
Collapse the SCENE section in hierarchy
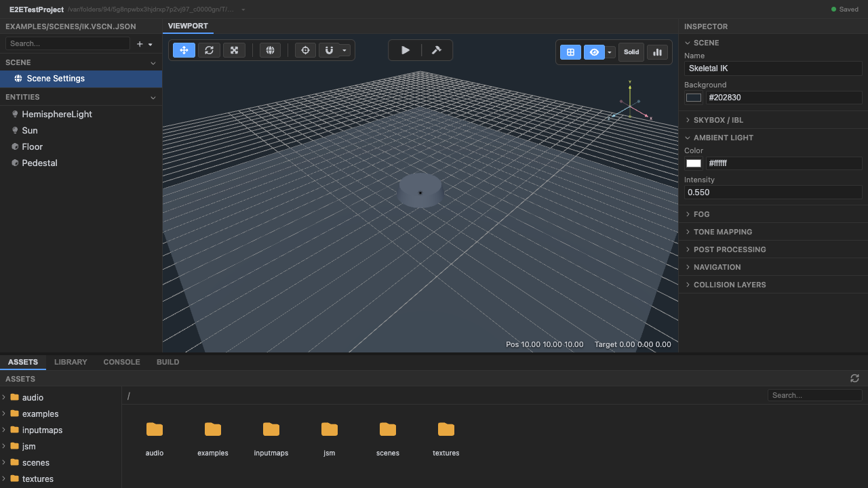point(153,62)
